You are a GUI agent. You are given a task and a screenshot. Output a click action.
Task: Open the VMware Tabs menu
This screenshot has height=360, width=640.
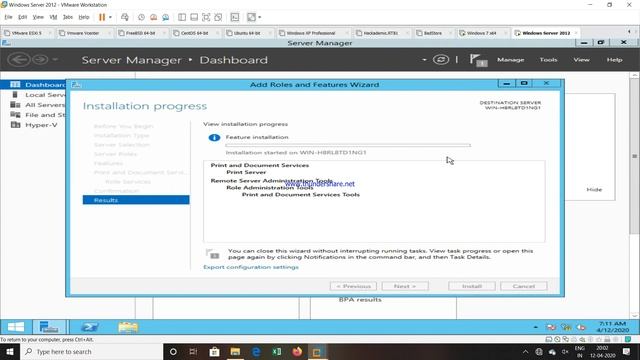68,17
